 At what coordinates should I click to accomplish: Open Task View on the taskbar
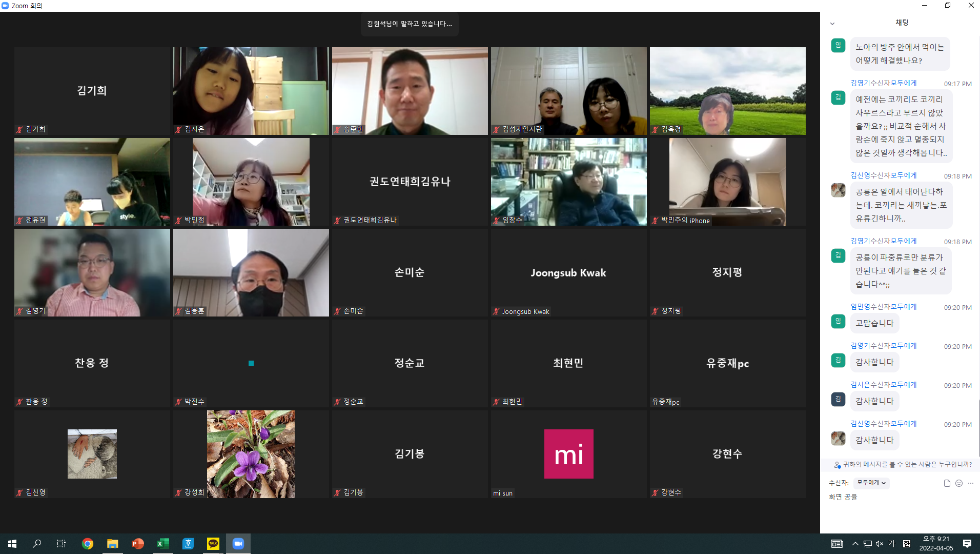[62, 544]
